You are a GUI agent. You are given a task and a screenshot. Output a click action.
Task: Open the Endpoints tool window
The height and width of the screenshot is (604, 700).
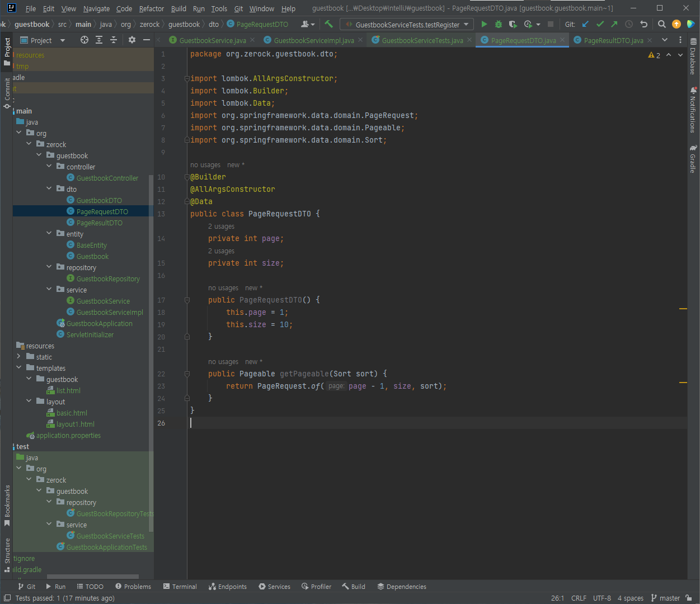point(228,587)
